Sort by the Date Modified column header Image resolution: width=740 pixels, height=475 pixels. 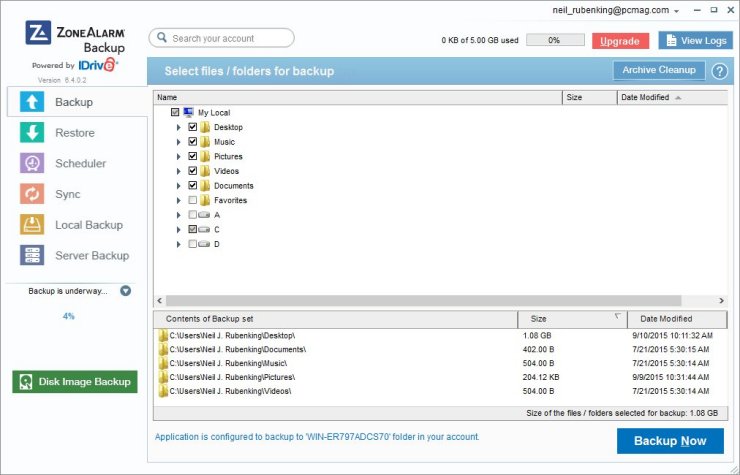coord(672,97)
